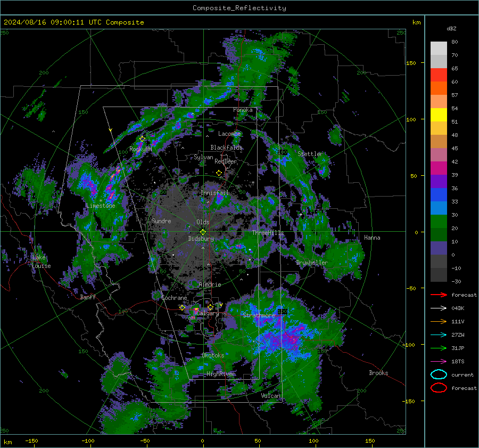Click the 04DK legend label text
The width and height of the screenshot is (479, 448).
(x=458, y=308)
